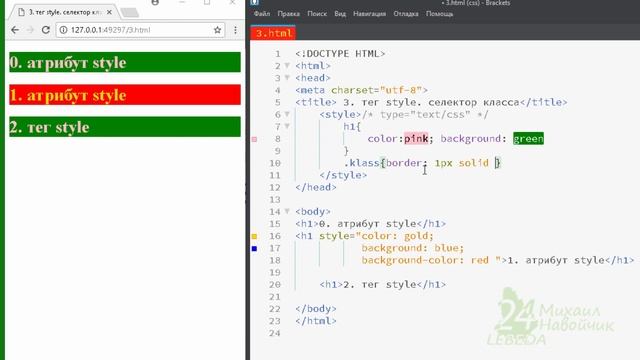Click line number 24 in the gutter
Image resolution: width=640 pixels, height=360 pixels.
[275, 333]
